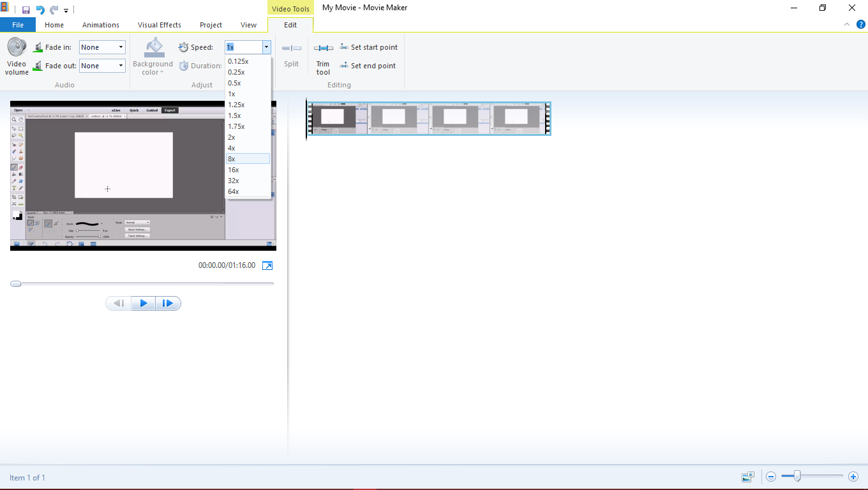The height and width of the screenshot is (490, 868).
Task: Collapse the ribbon with the caret icon
Action: coord(847,24)
